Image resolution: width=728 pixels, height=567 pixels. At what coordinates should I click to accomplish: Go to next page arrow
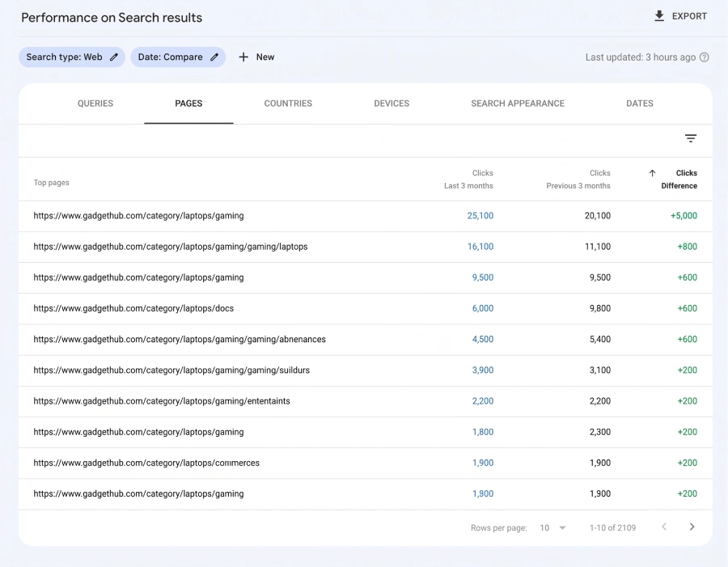pos(692,527)
